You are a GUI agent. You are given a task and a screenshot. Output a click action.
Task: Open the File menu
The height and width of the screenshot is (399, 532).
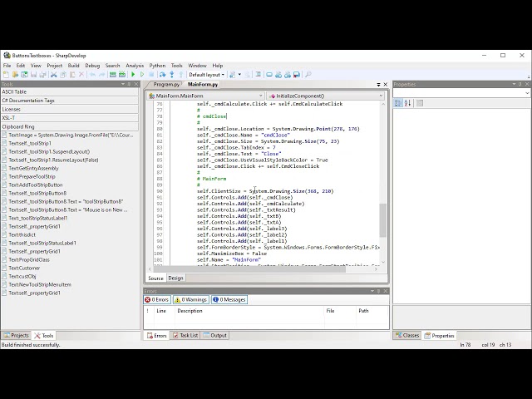[7, 66]
